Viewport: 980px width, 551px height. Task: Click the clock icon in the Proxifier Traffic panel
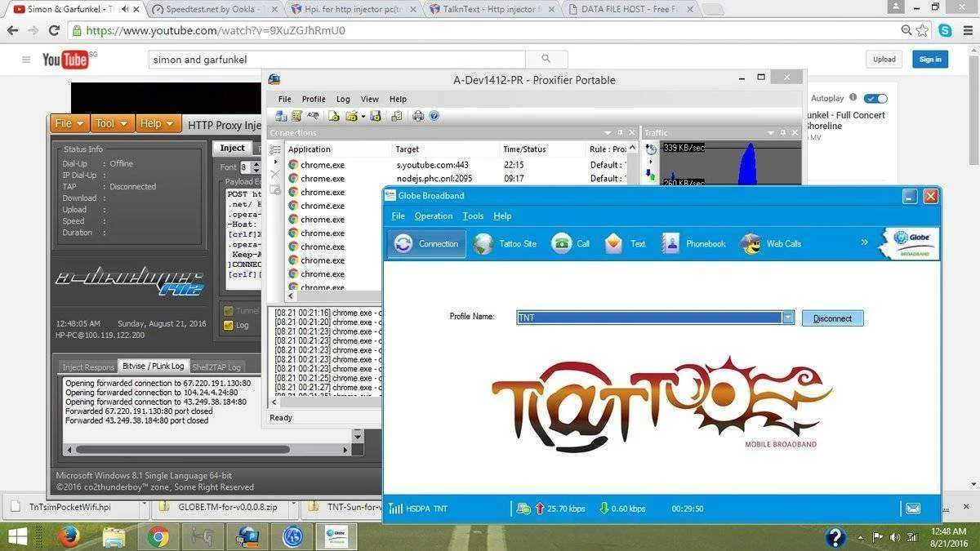(651, 149)
